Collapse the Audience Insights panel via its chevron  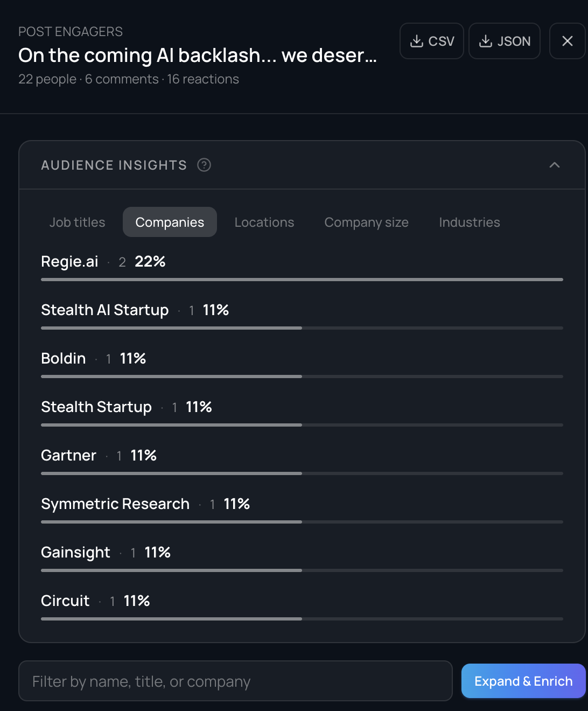[x=555, y=165]
